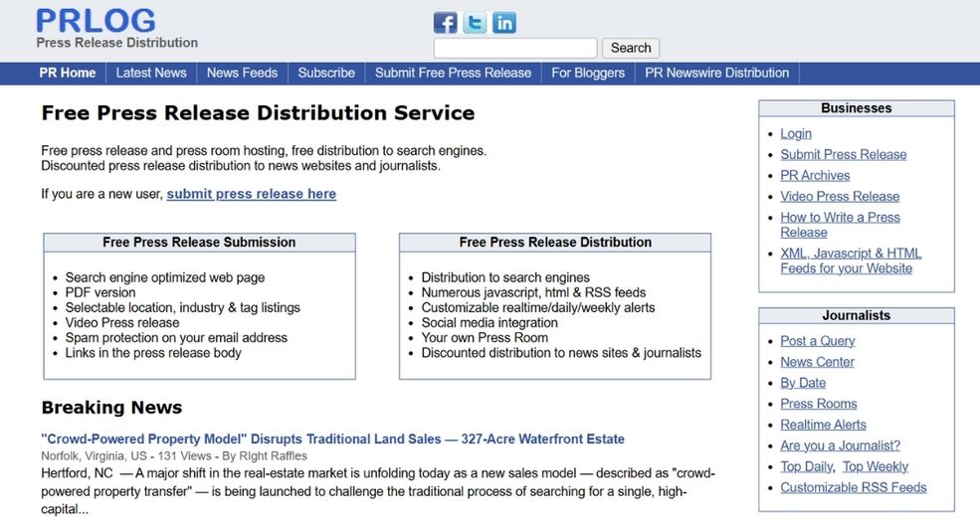Open the Crowd-Powered Property Model headline
The height and width of the screenshot is (522, 980).
332,438
